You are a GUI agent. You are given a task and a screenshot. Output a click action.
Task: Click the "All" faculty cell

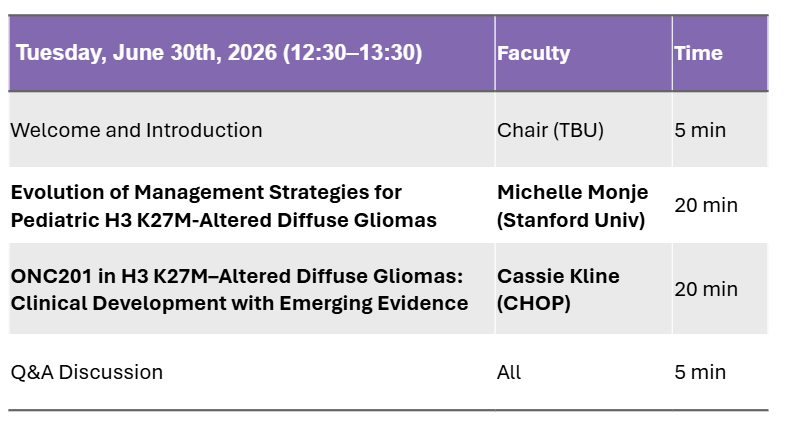pyautogui.click(x=509, y=372)
